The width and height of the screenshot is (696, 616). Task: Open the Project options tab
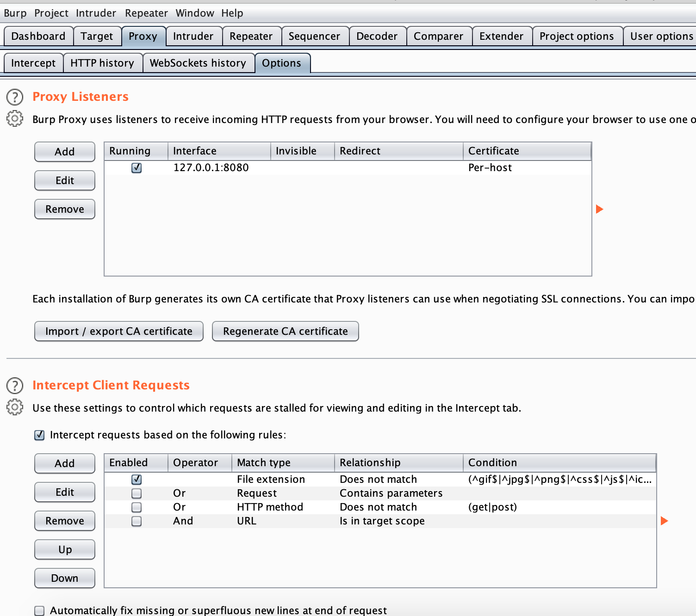coord(577,36)
